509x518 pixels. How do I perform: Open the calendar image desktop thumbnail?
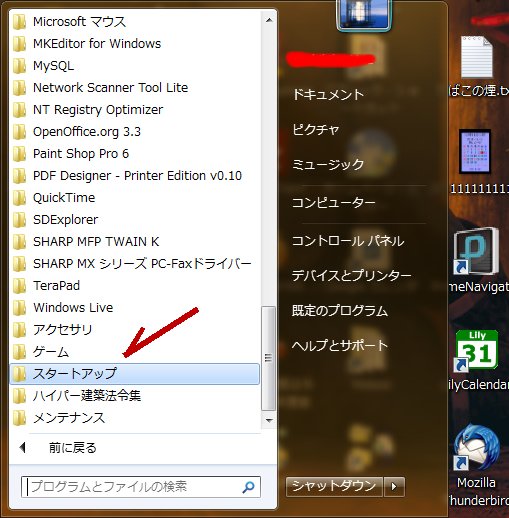point(475,152)
